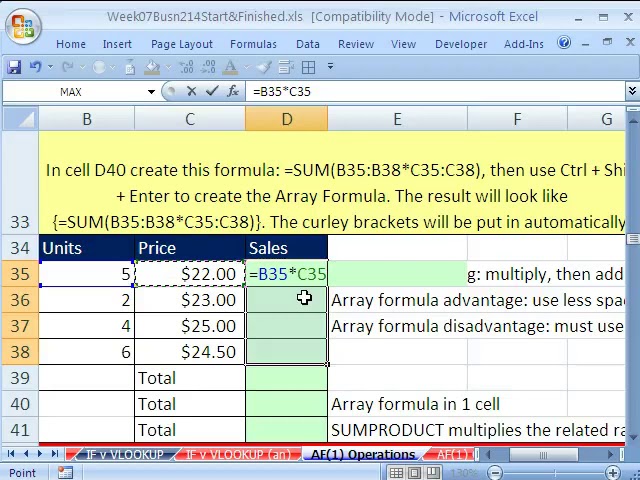
Task: Switch to Normal view button
Action: [x=396, y=473]
